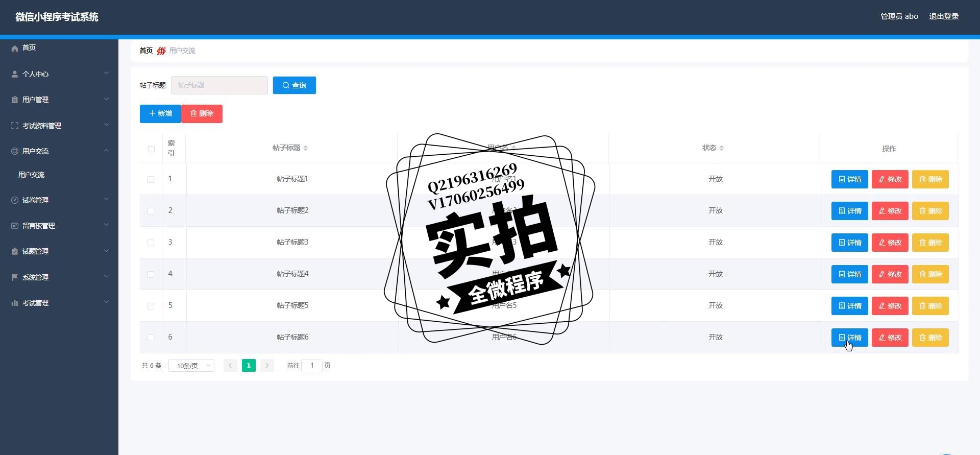
Task: Focus the 帖子标题 search input
Action: click(x=219, y=85)
